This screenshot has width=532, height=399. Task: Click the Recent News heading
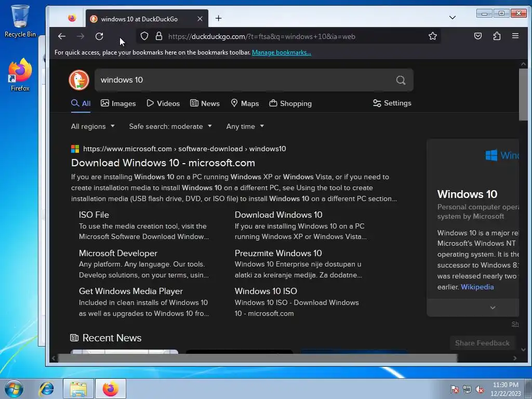pyautogui.click(x=112, y=338)
